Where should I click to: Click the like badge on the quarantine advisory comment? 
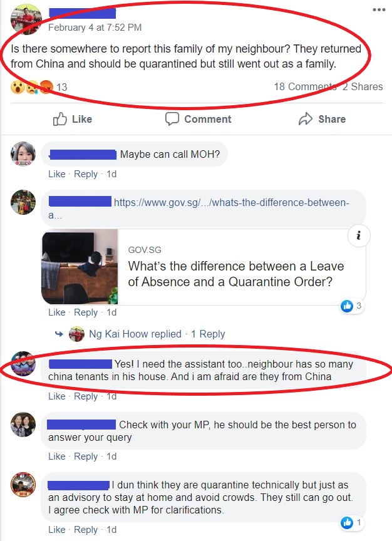pos(351,523)
